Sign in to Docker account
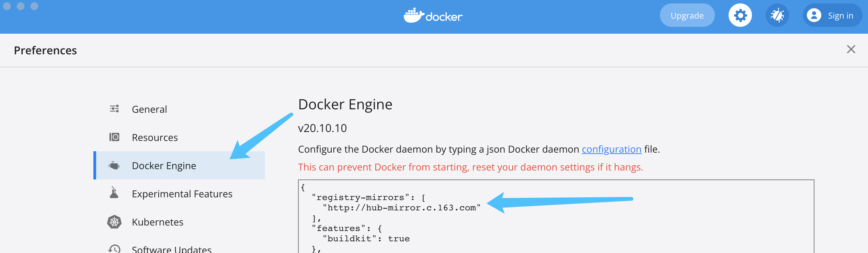The width and height of the screenshot is (868, 253). (x=832, y=15)
